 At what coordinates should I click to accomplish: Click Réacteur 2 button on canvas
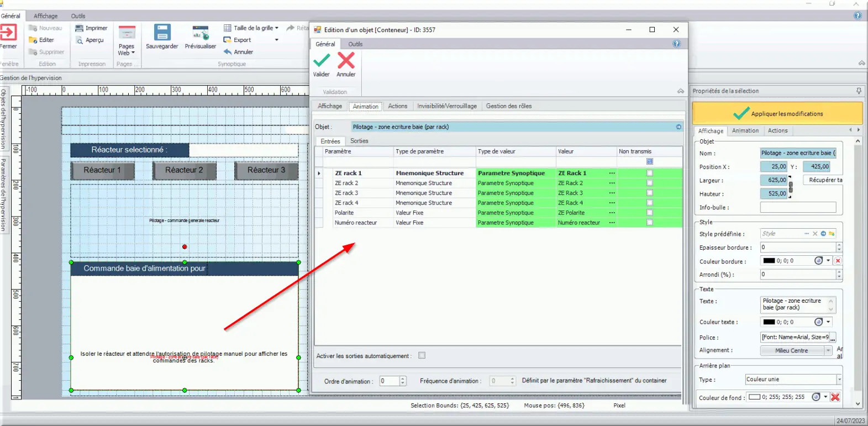pyautogui.click(x=184, y=170)
